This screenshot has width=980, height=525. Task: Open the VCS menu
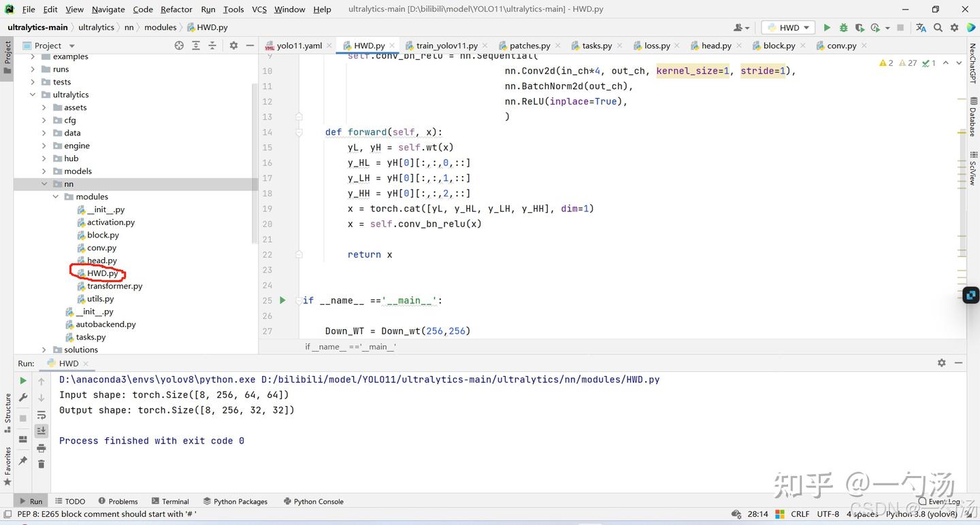259,9
